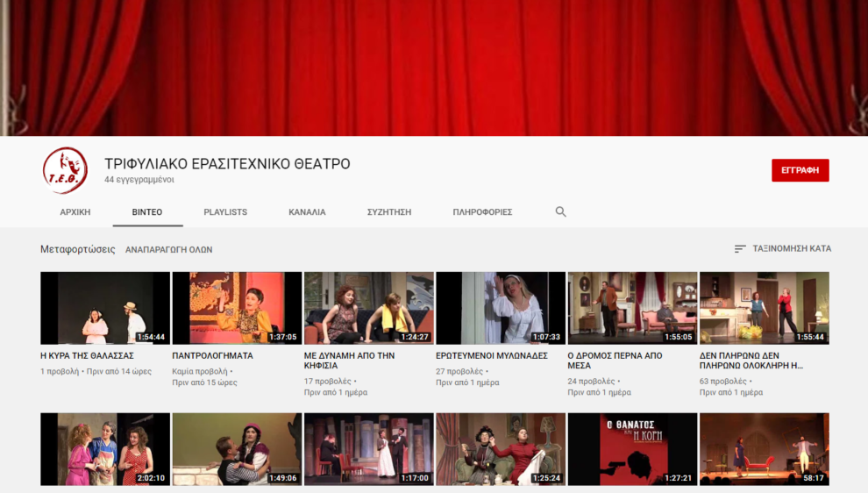Screen dimensions: 868x493
Task: Play the 1:49:06 video thumbnail
Action: click(x=237, y=449)
